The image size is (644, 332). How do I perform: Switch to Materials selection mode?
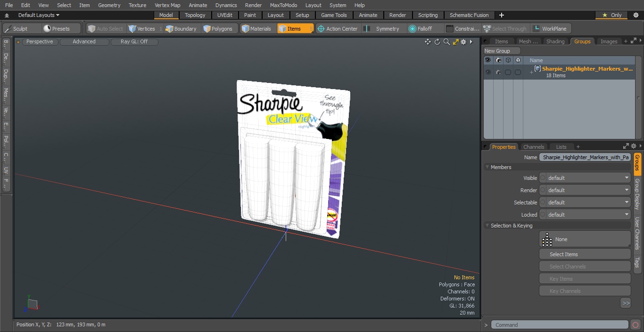[257, 29]
